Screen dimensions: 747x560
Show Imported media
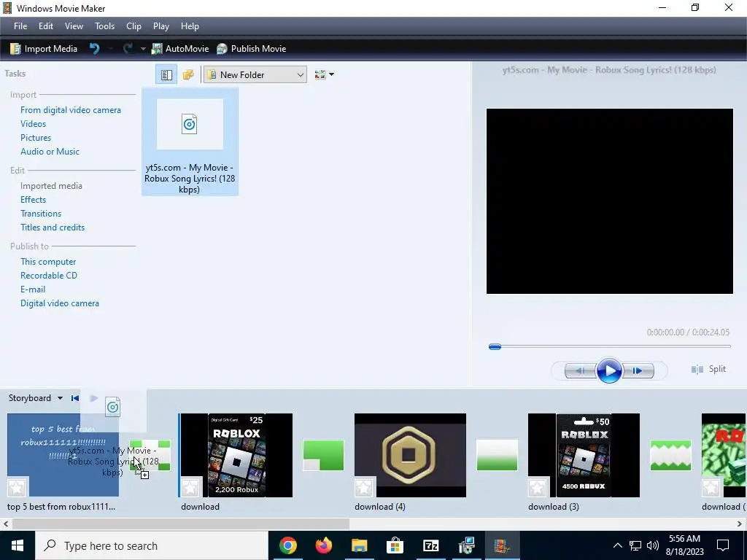click(51, 186)
